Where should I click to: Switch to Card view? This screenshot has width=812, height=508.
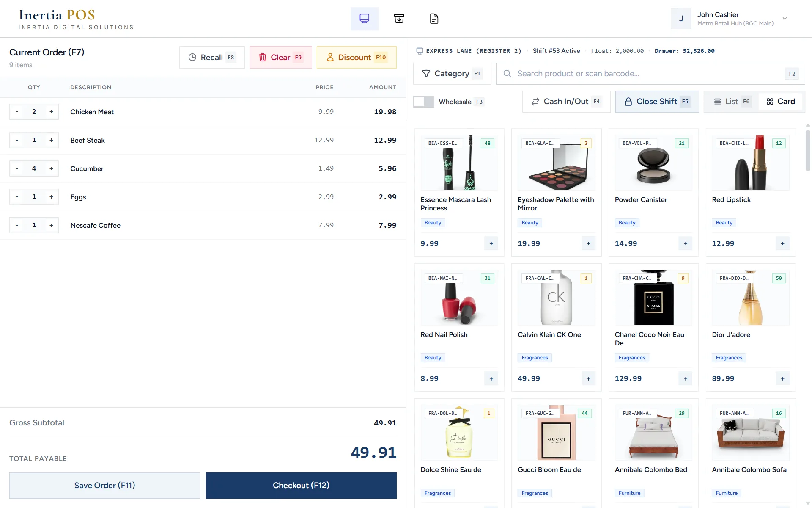click(x=781, y=102)
